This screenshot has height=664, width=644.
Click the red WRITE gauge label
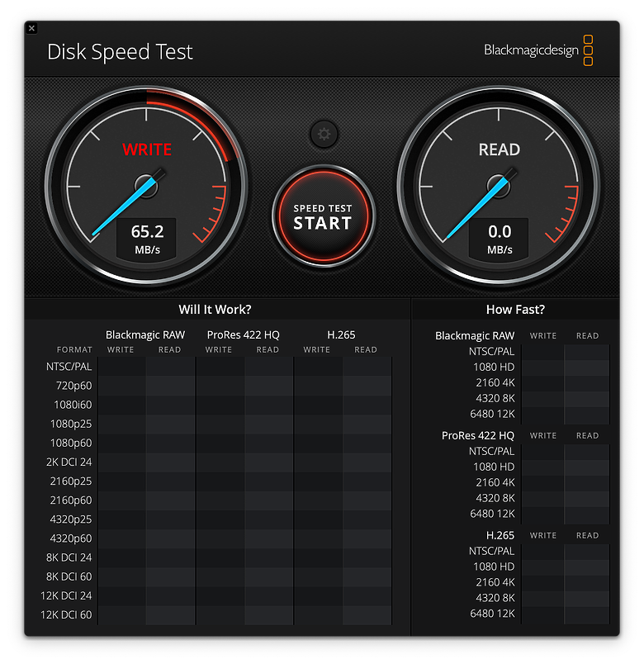[147, 149]
